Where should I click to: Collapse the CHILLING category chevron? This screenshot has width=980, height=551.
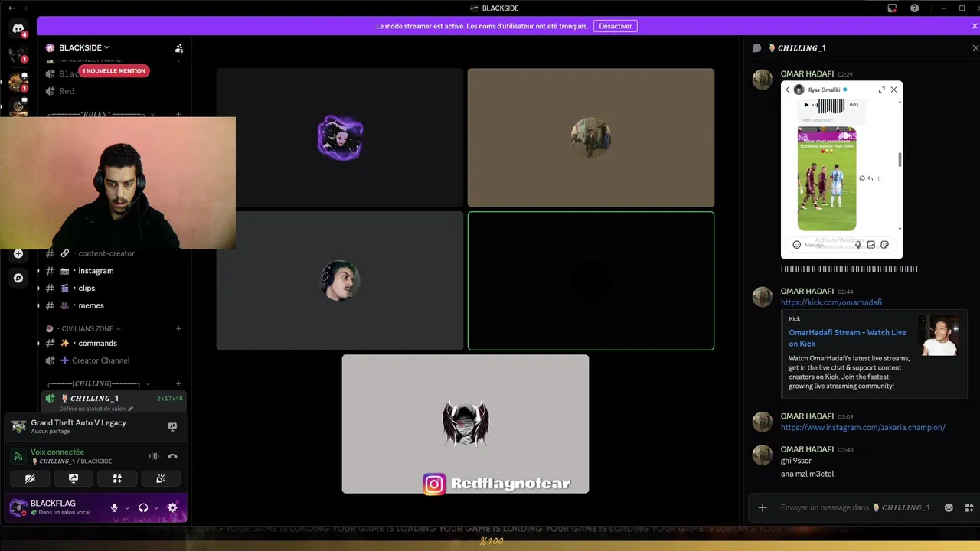[x=148, y=383]
